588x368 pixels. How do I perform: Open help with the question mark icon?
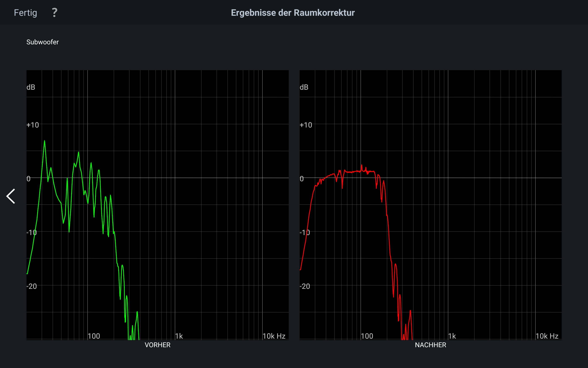tap(54, 12)
